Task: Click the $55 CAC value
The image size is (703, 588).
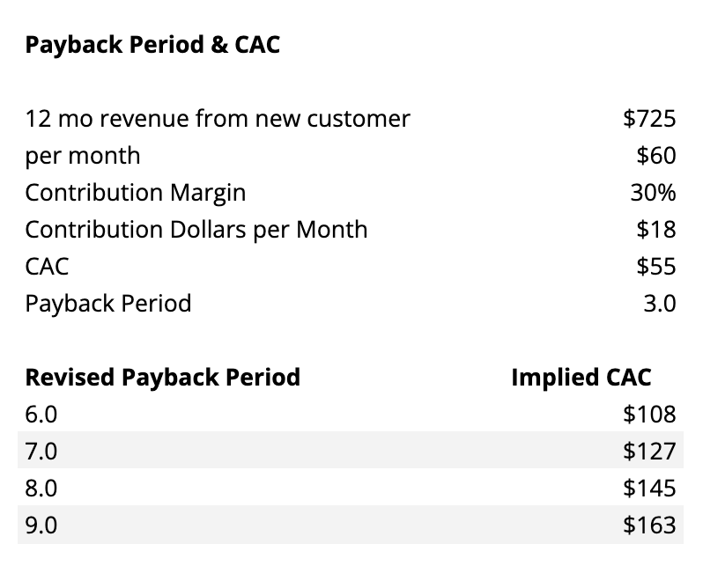Action: pyautogui.click(x=655, y=267)
